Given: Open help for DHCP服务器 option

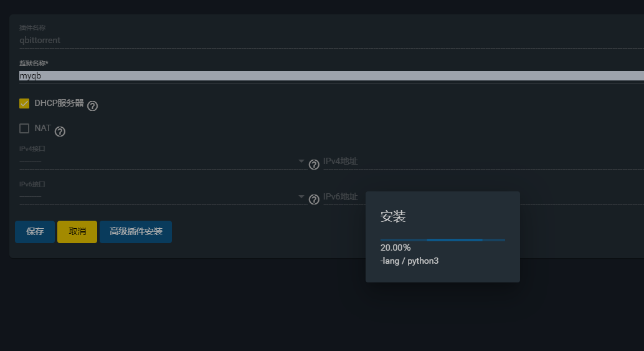Looking at the screenshot, I should pyautogui.click(x=92, y=106).
